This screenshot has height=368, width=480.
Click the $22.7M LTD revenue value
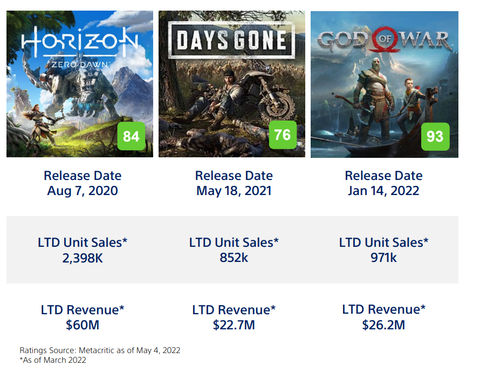coord(234,325)
